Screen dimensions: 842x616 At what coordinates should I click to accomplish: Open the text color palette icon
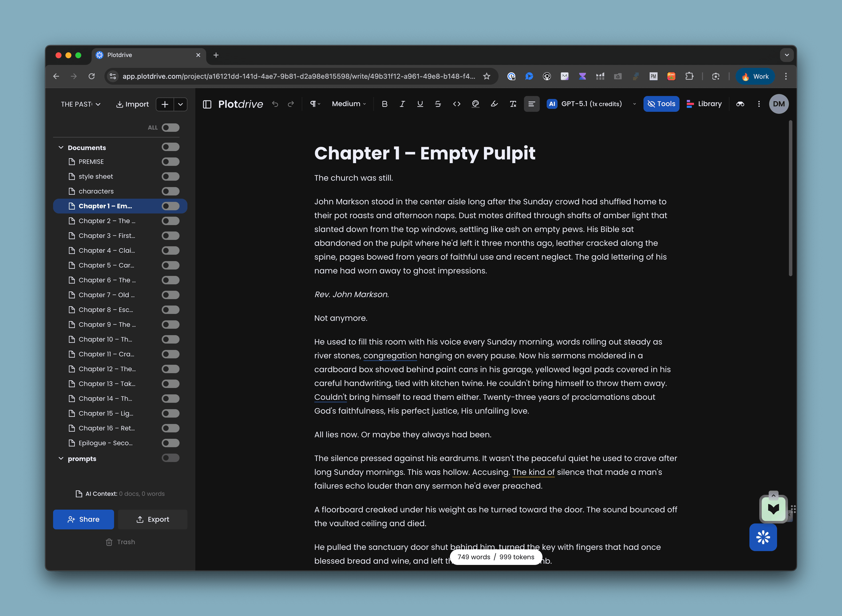(x=475, y=104)
